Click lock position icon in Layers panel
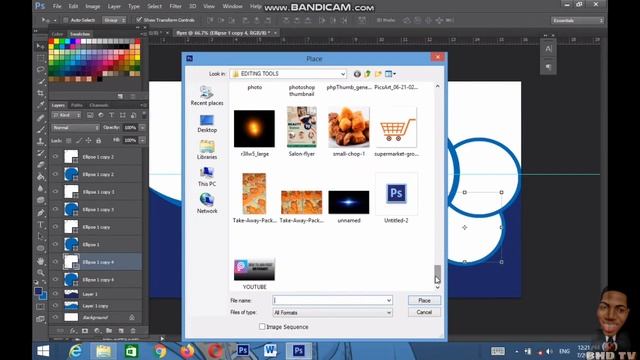 click(x=88, y=140)
